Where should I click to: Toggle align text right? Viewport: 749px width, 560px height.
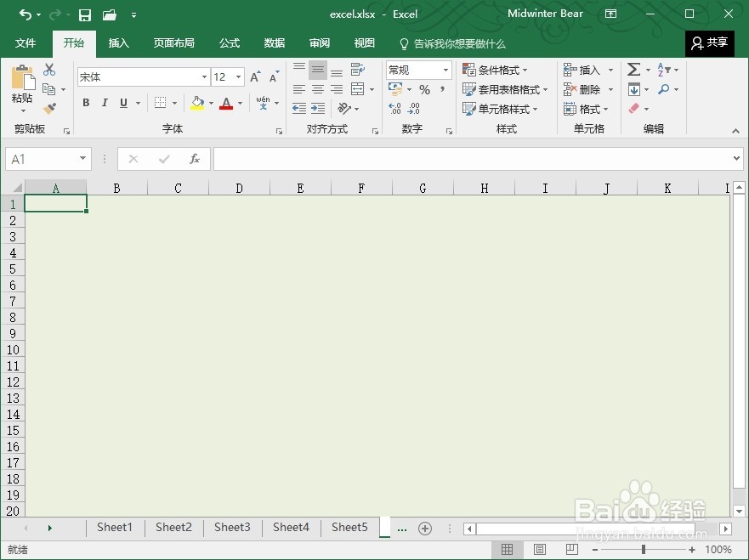tap(337, 89)
